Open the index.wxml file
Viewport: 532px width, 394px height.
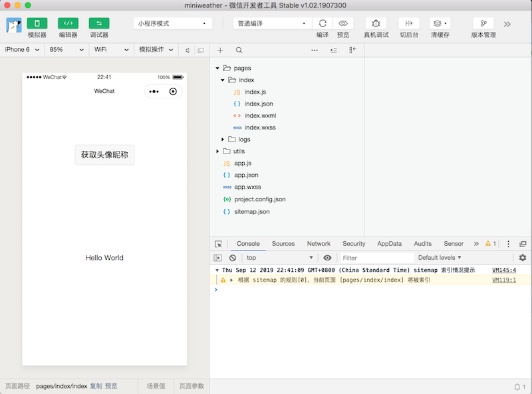[x=260, y=116]
